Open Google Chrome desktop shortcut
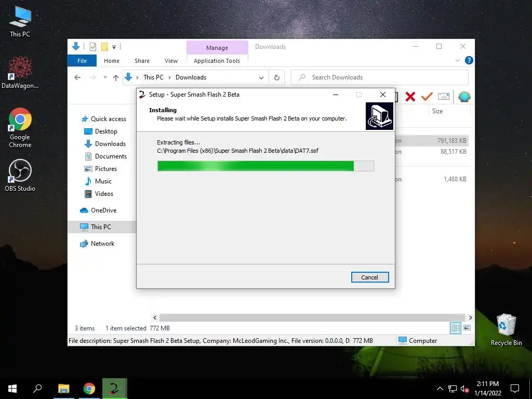532x399 pixels. (20, 128)
